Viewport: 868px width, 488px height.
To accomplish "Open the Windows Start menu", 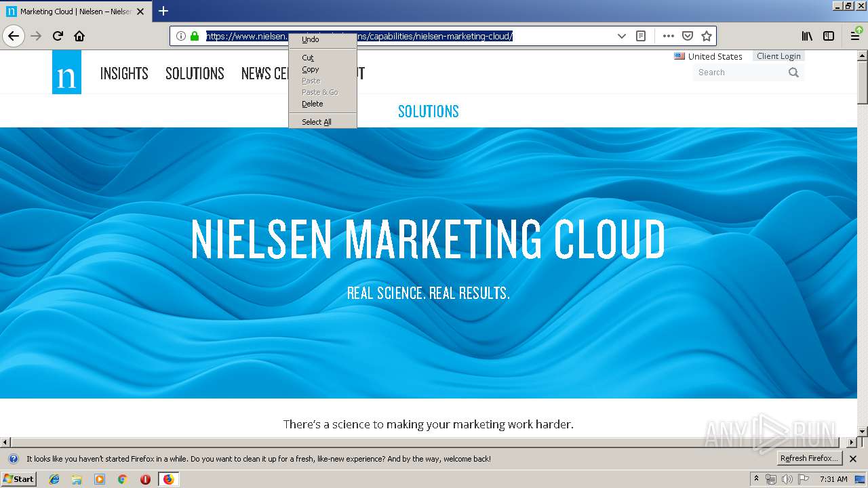I will (x=19, y=479).
